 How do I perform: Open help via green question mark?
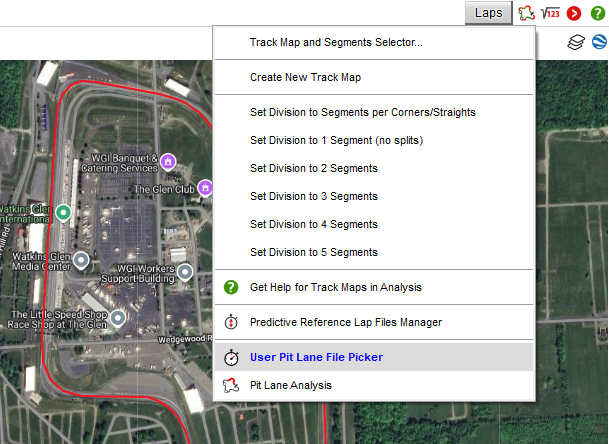pyautogui.click(x=597, y=13)
